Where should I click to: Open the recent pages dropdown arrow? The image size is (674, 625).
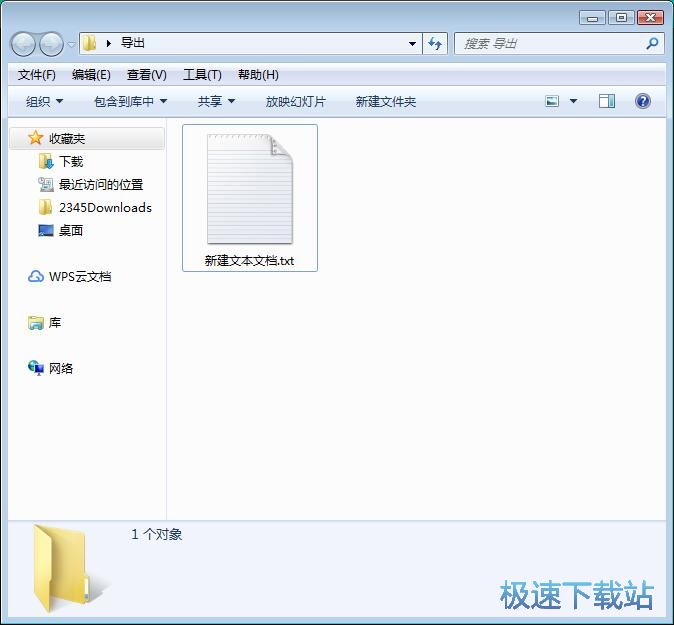point(71,44)
